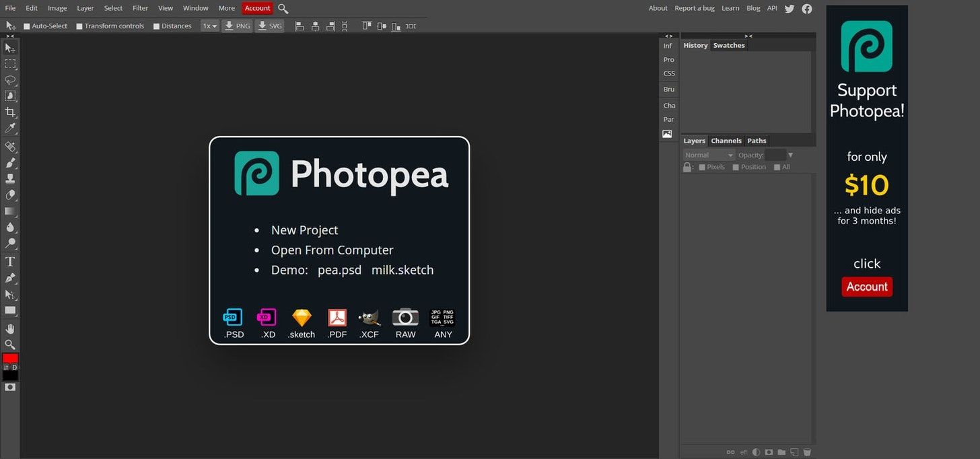Image resolution: width=980 pixels, height=459 pixels.
Task: Open the 1x export scale dropdown
Action: (x=210, y=26)
